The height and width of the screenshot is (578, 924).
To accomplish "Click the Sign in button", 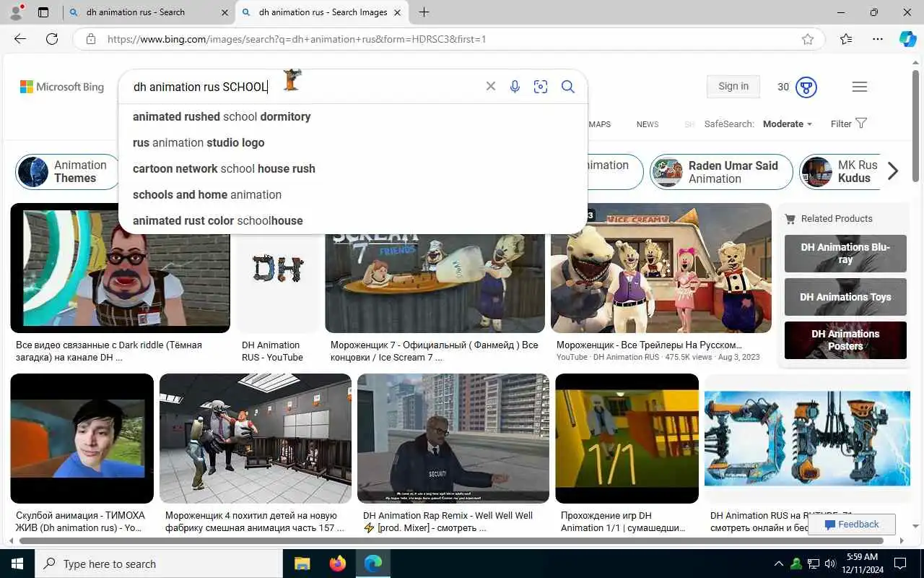I will (x=733, y=86).
